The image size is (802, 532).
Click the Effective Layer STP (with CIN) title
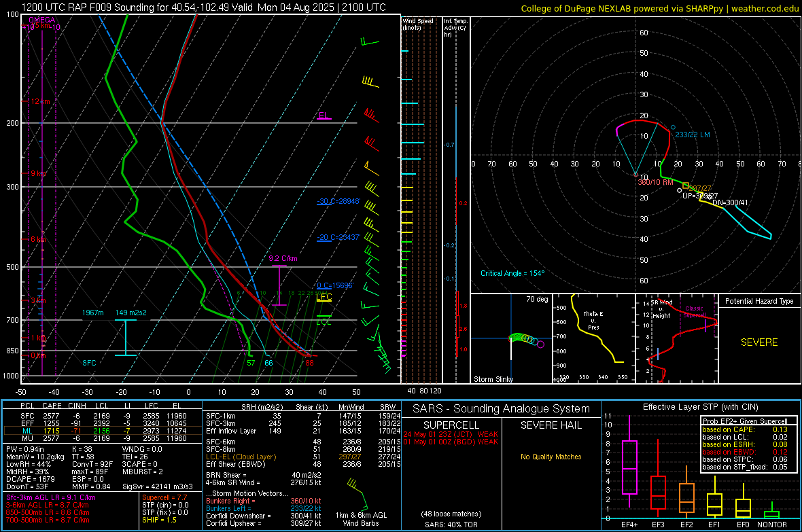(700, 407)
